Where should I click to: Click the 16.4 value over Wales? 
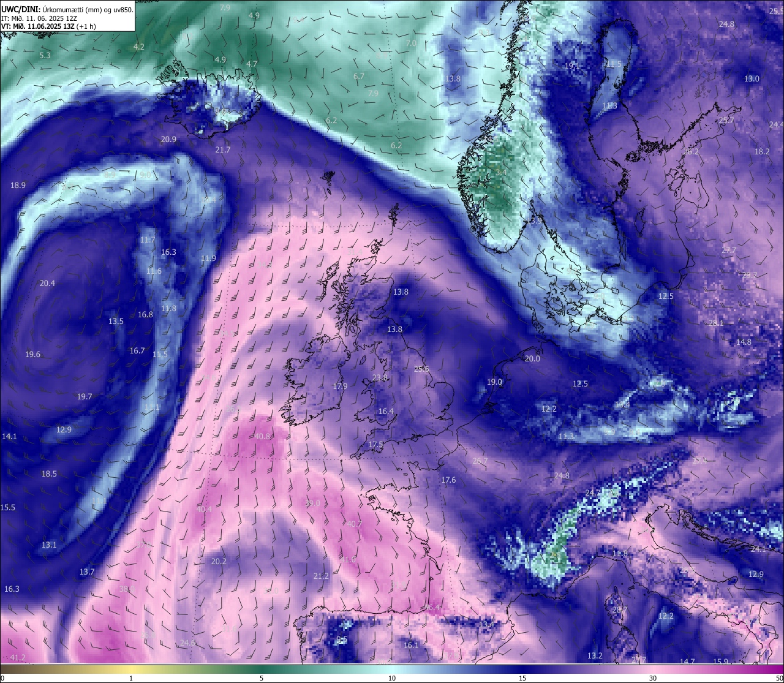click(386, 411)
